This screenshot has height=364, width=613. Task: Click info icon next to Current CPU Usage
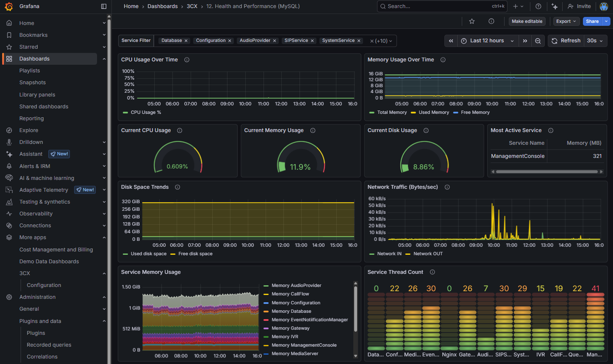pyautogui.click(x=180, y=130)
